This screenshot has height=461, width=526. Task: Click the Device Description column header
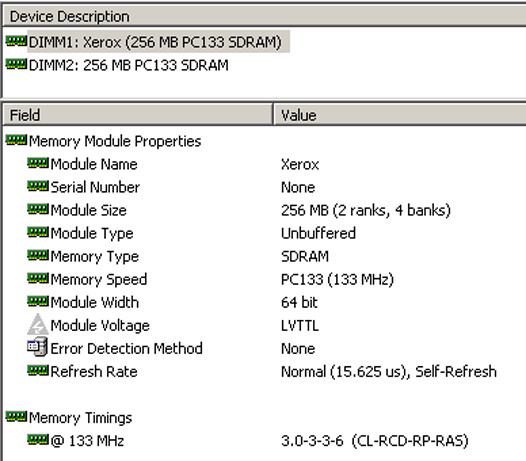tap(264, 16)
